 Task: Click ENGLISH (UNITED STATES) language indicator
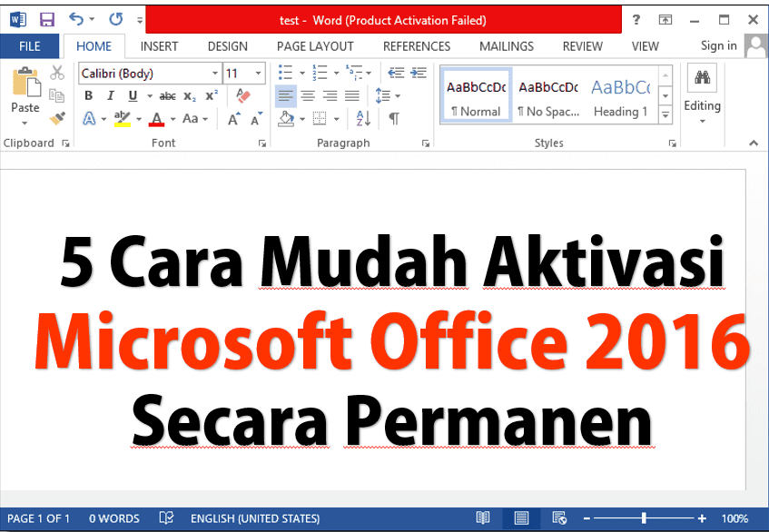255,518
